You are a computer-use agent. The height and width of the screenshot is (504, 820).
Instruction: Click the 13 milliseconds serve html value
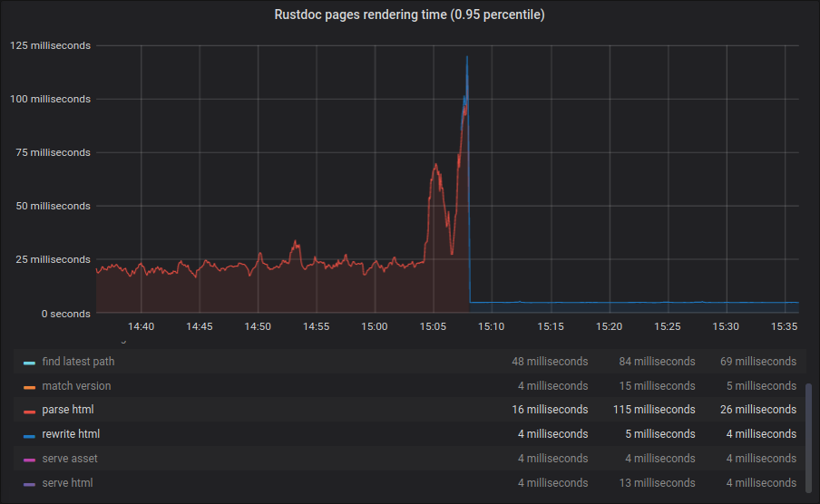point(657,483)
